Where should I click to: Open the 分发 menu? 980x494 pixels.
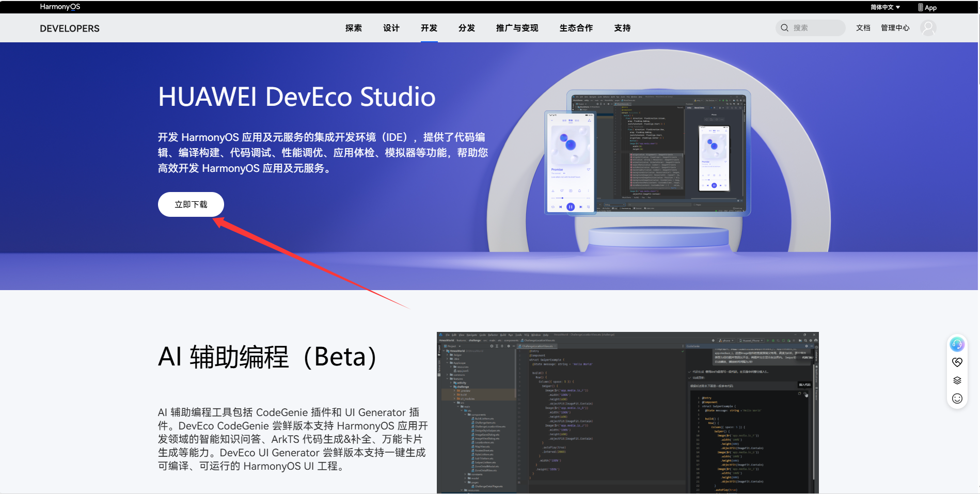467,28
